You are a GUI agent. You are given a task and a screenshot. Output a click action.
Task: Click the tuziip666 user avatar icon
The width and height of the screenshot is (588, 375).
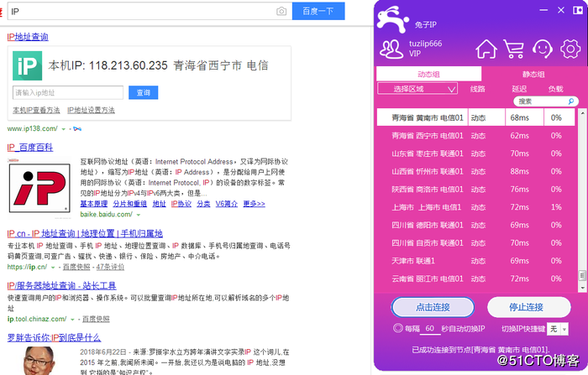point(391,49)
